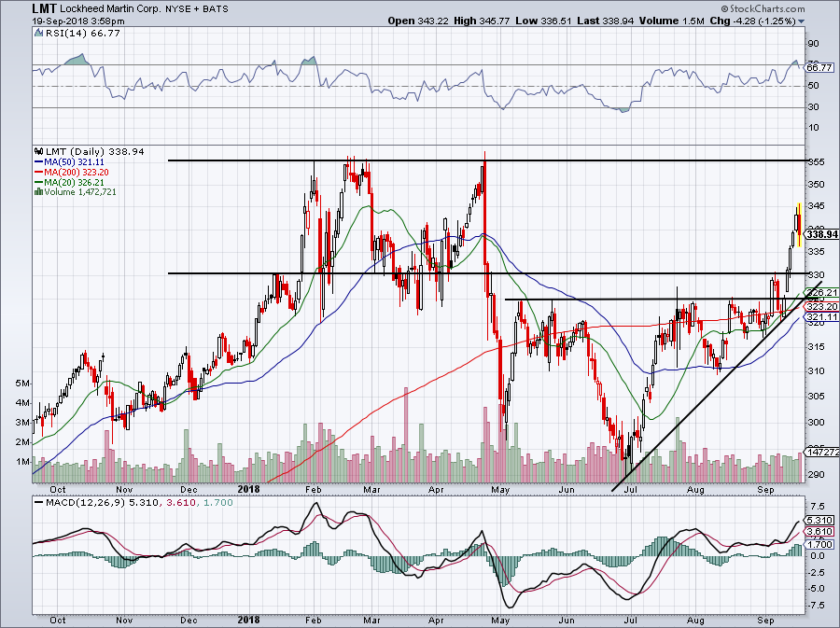Screen dimensions: 840x628
Task: Click the 5M volume axis label
Action: [23, 384]
